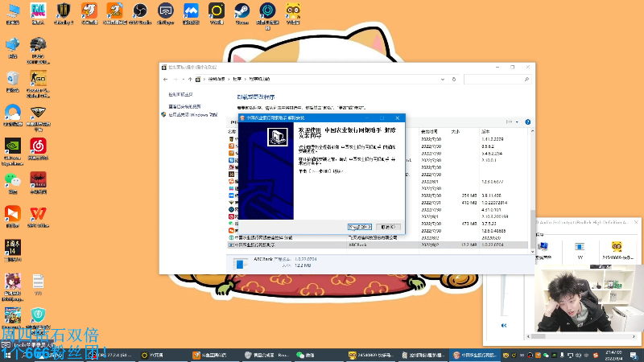Click the programs list scrollbar down arrow
The width and height of the screenshot is (644, 362).
533,252
